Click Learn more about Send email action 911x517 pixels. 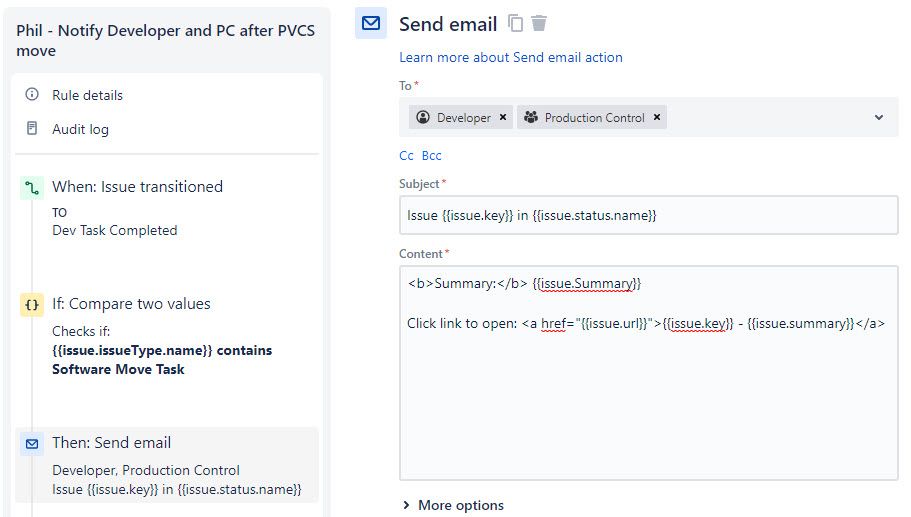tap(511, 58)
